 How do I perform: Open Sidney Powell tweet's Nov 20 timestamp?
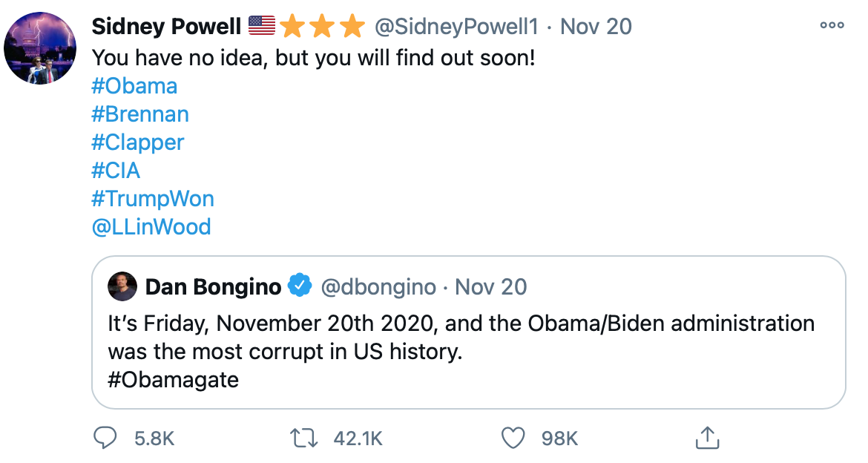click(596, 27)
